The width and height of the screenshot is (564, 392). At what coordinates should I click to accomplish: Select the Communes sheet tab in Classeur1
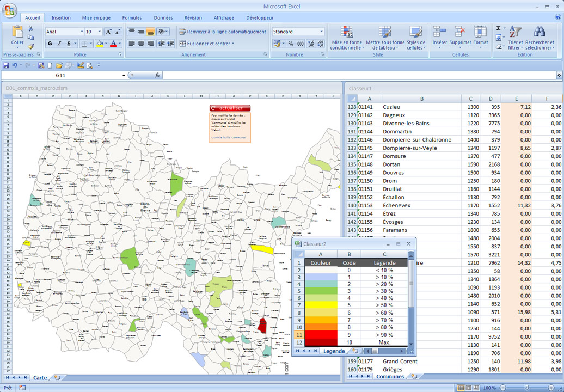pos(390,377)
